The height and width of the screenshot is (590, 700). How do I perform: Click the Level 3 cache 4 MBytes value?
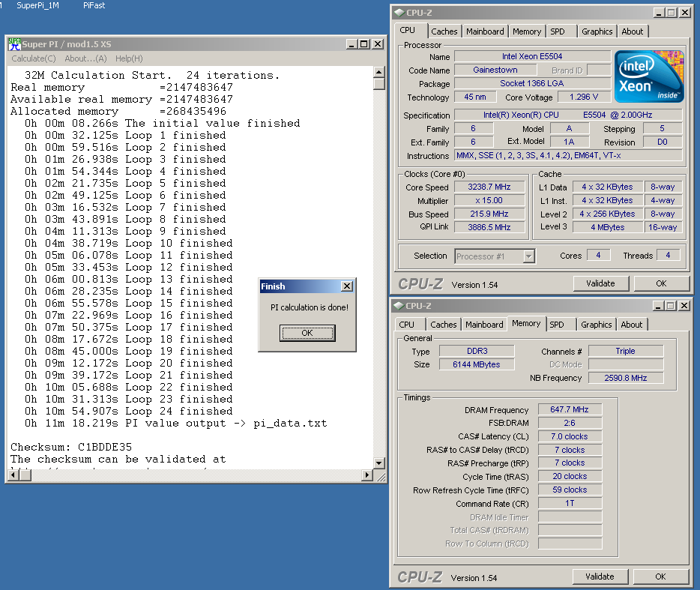(x=608, y=227)
